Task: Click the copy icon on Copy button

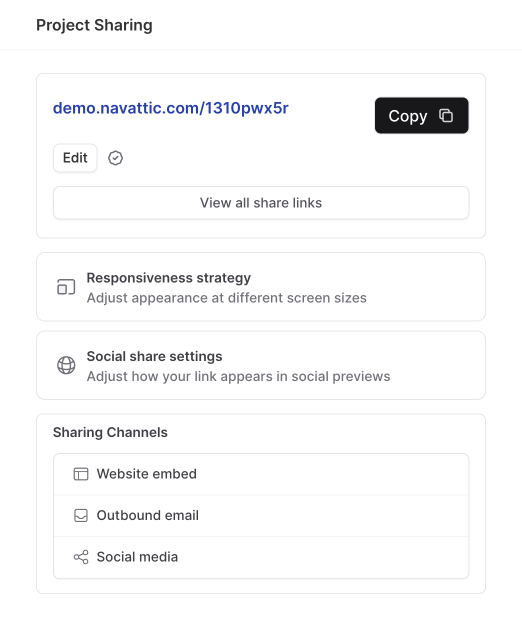Action: click(446, 116)
